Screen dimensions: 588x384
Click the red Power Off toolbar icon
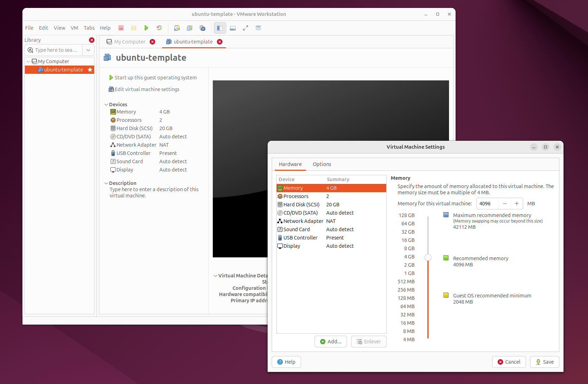click(x=121, y=28)
